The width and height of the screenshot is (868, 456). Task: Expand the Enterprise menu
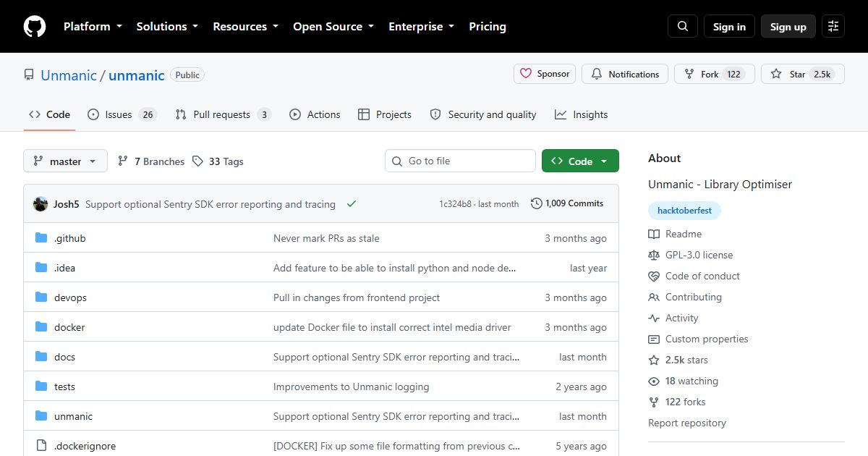pos(422,27)
